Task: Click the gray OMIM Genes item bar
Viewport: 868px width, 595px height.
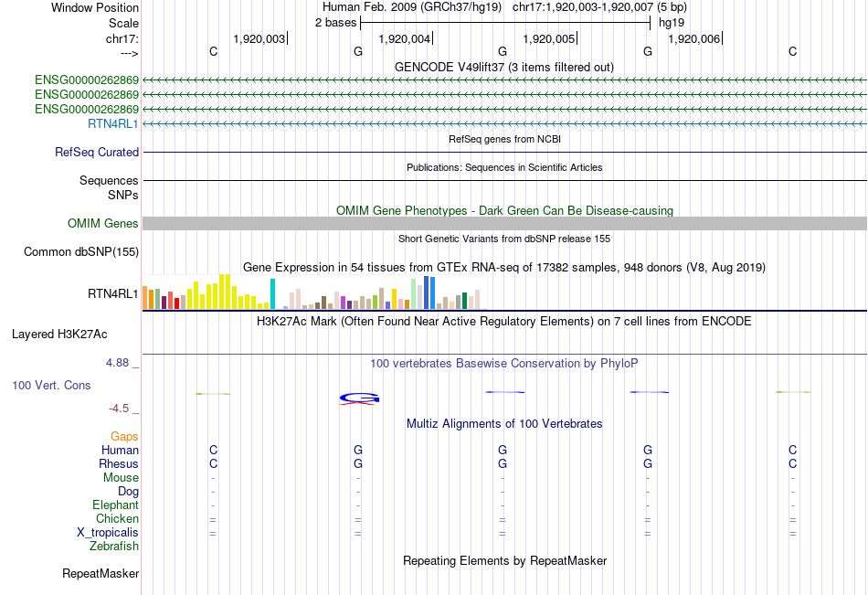Action: coord(505,223)
